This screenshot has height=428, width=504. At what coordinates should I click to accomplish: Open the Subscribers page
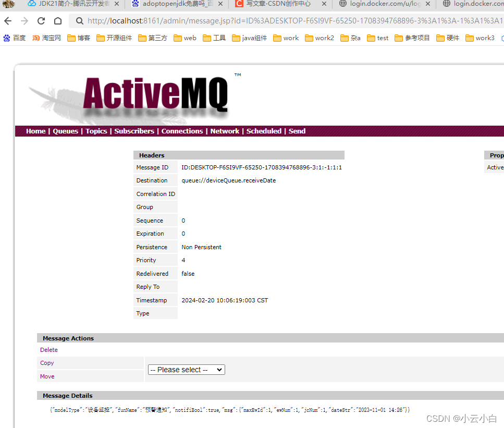(134, 131)
